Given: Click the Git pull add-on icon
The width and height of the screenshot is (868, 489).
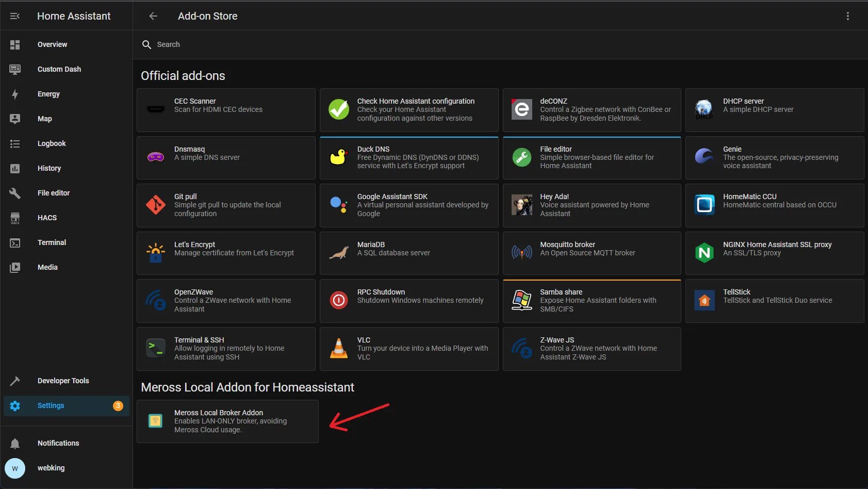Looking at the screenshot, I should coord(156,205).
